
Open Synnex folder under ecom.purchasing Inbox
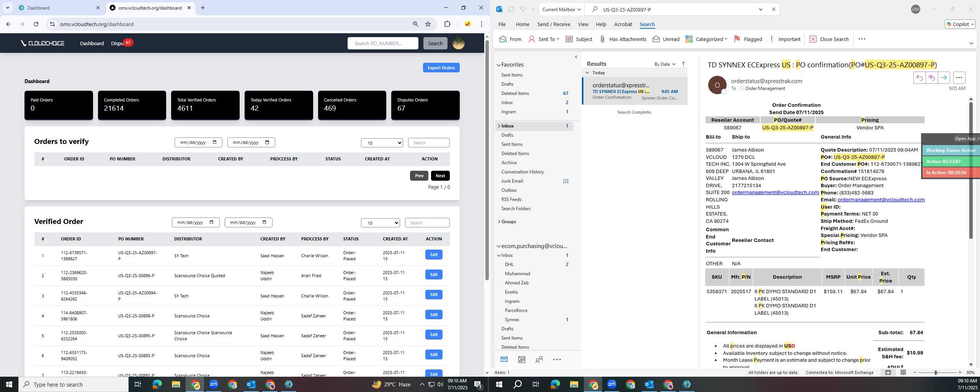[512, 320]
